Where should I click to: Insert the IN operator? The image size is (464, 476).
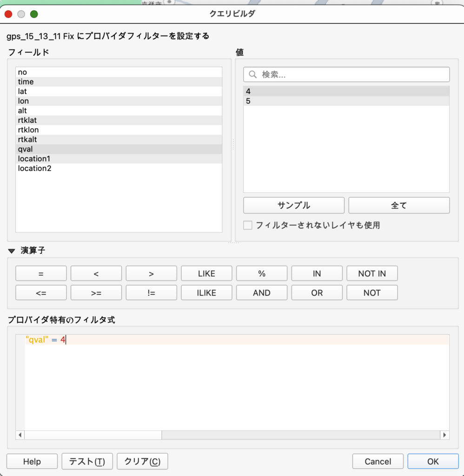click(317, 273)
